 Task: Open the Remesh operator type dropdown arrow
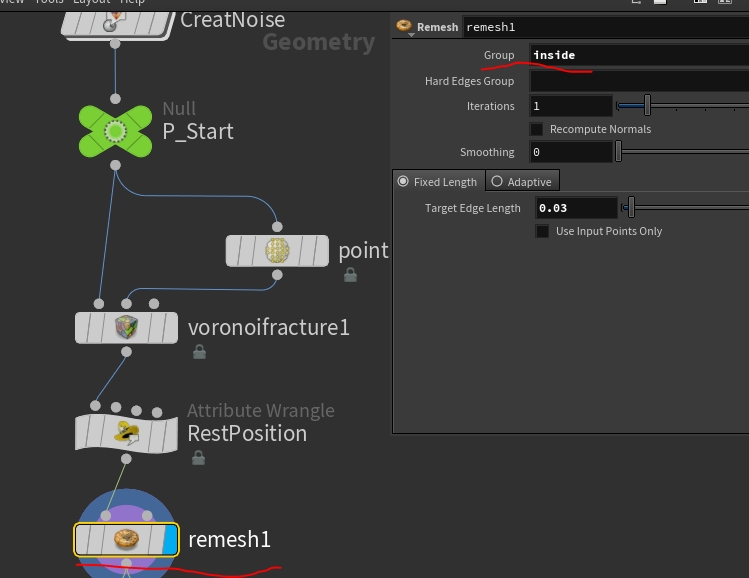pyautogui.click(x=411, y=35)
